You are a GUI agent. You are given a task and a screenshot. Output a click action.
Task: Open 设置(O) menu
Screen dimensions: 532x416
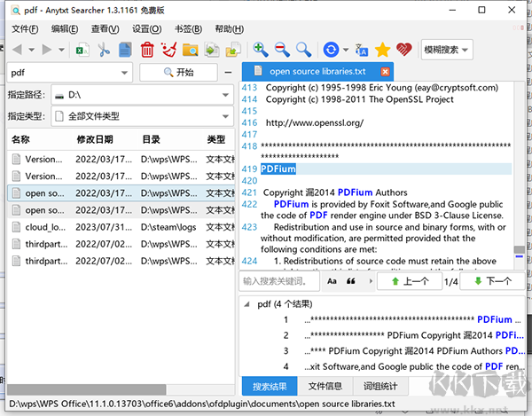pos(146,29)
